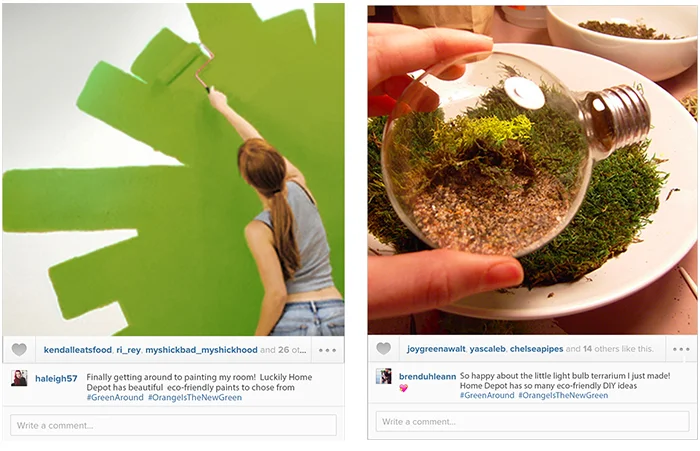700x451 pixels.
Task: Open kendalleatsfood's profile link
Action: pyautogui.click(x=78, y=350)
